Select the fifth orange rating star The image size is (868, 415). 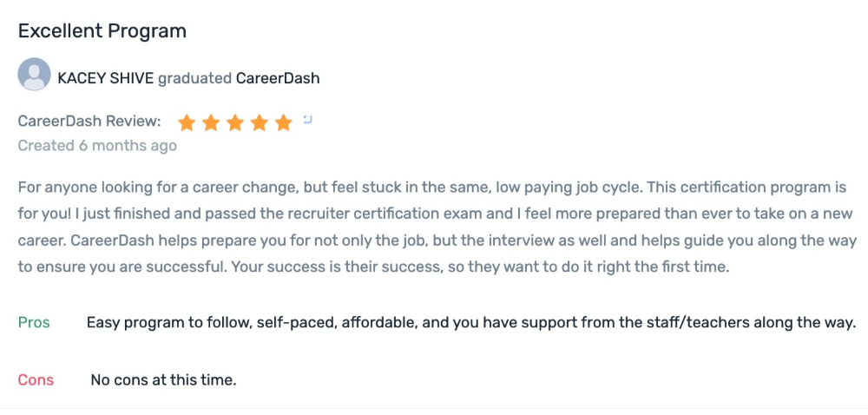coord(284,122)
